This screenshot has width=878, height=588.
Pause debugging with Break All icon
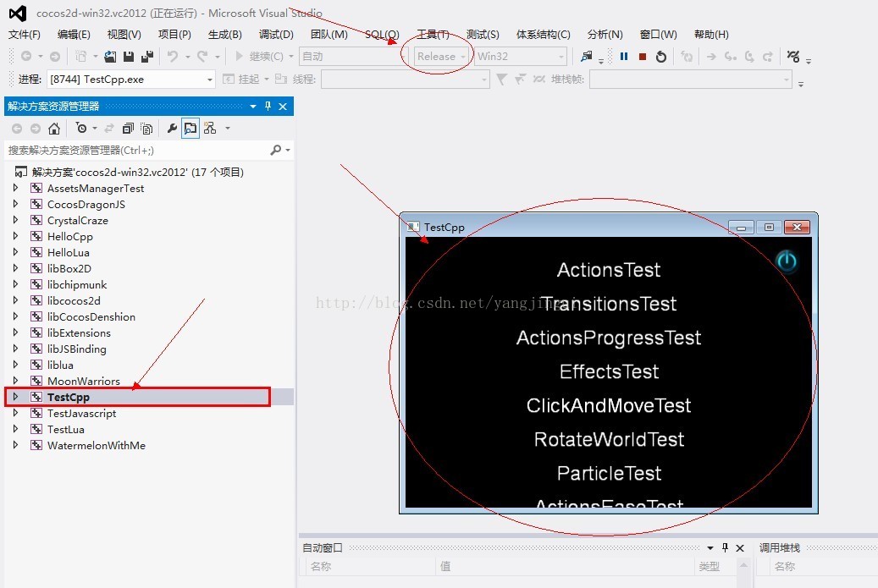(x=624, y=57)
